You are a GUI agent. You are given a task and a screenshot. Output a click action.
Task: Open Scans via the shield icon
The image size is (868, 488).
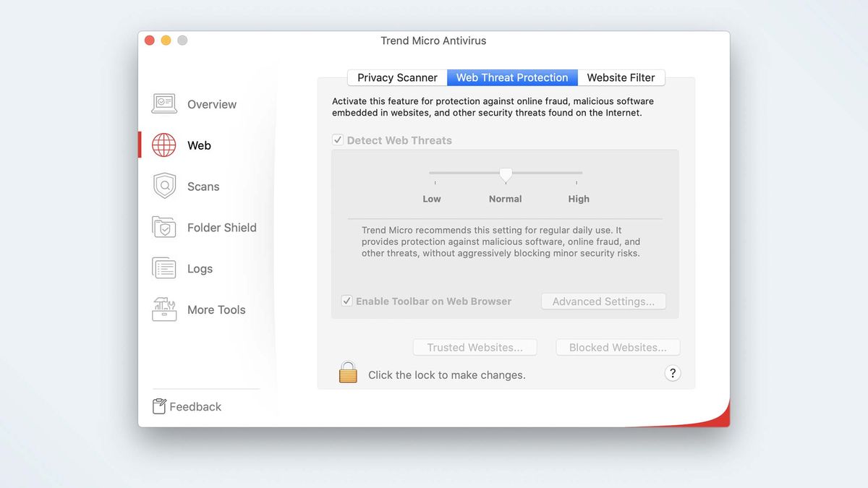coord(164,186)
